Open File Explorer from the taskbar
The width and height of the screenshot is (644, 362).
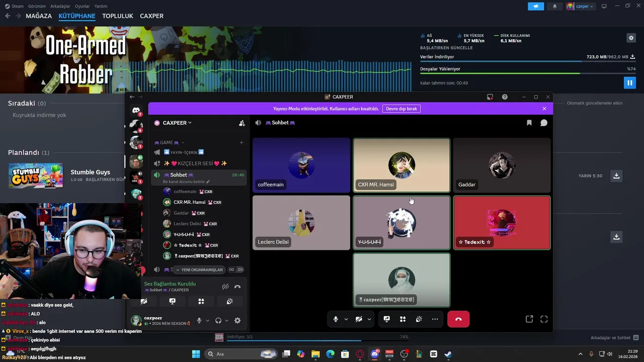(315, 354)
